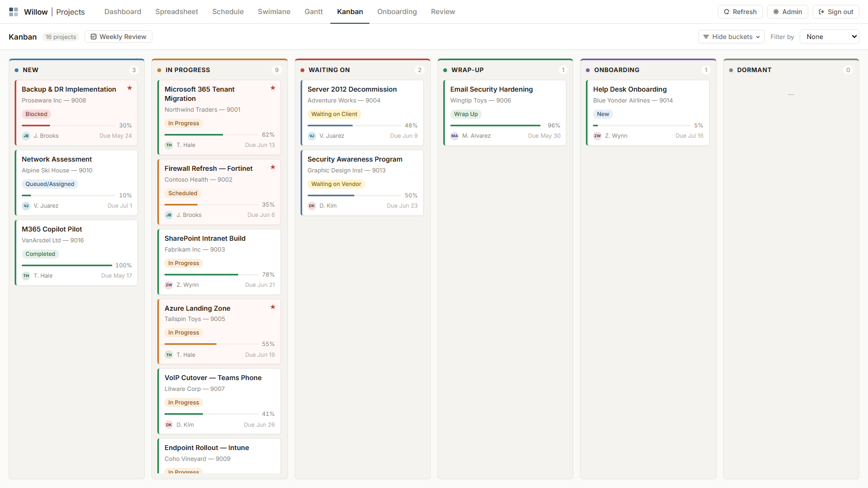Click the Backup & DR 30% progress bar

pyautogui.click(x=68, y=126)
